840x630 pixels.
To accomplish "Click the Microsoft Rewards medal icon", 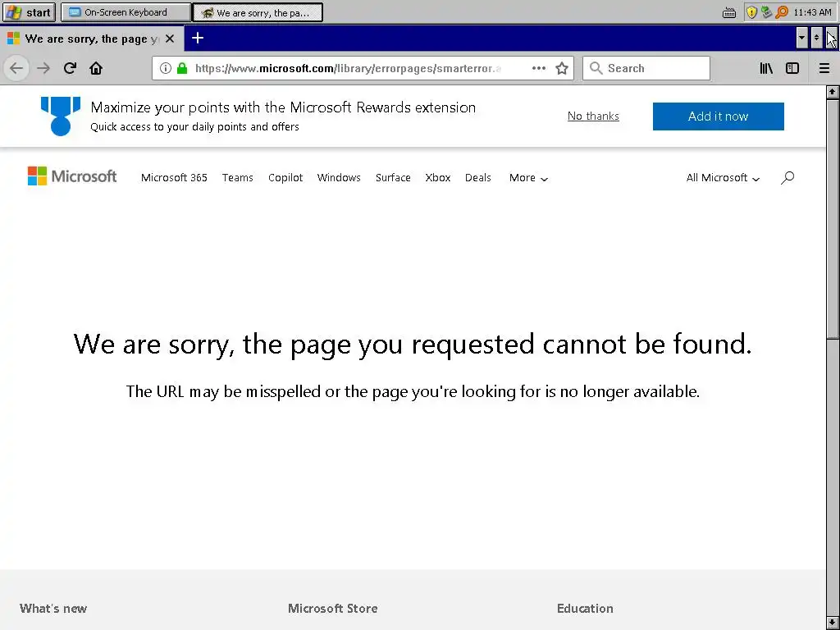I will click(x=61, y=116).
